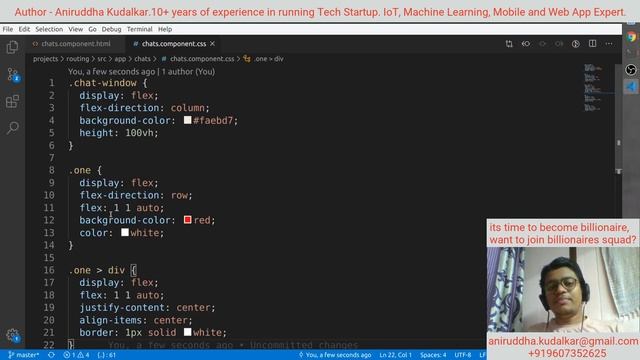Open the Explorer view in the activity bar
640x360 pixels.
[12, 47]
